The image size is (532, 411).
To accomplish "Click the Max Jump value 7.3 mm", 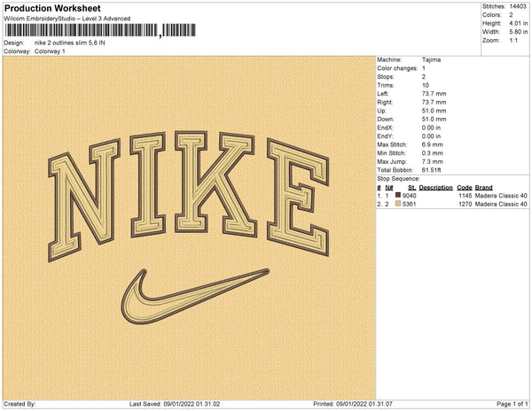I will [433, 161].
